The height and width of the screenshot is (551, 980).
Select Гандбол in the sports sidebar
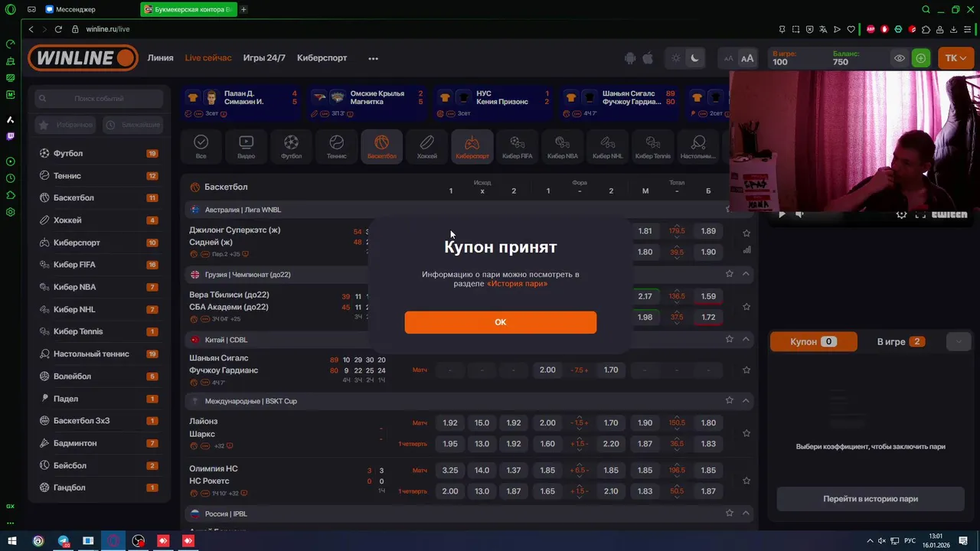[99, 487]
